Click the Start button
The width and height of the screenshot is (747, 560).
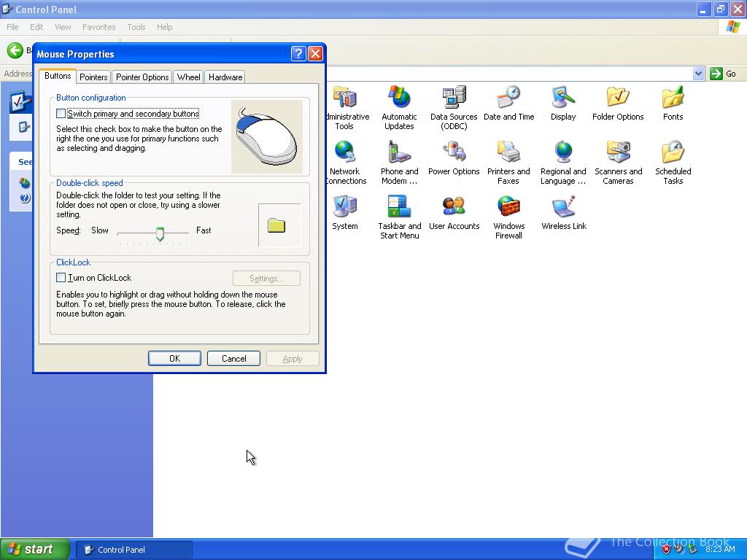34,549
